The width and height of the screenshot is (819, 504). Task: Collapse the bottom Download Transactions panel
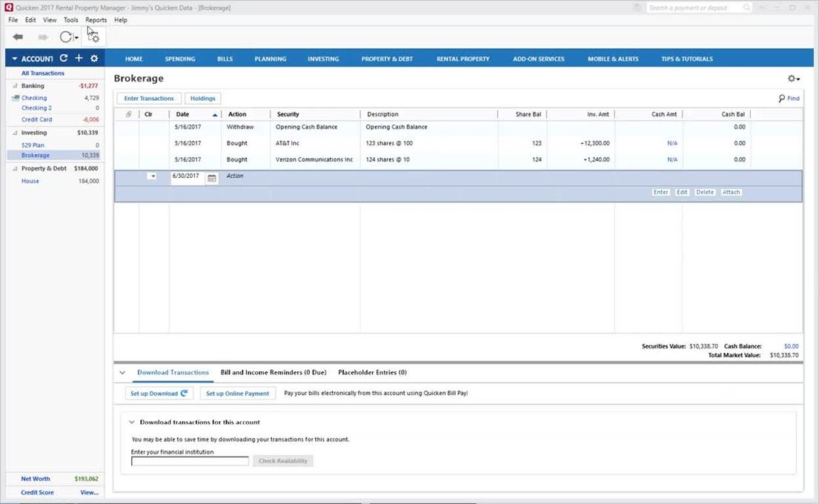[x=122, y=373]
